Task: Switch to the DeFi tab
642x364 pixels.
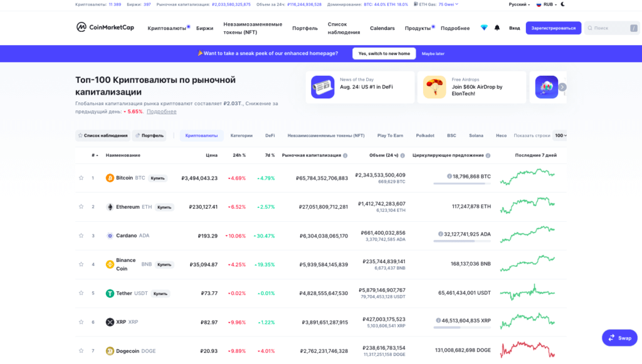Action: [270, 135]
